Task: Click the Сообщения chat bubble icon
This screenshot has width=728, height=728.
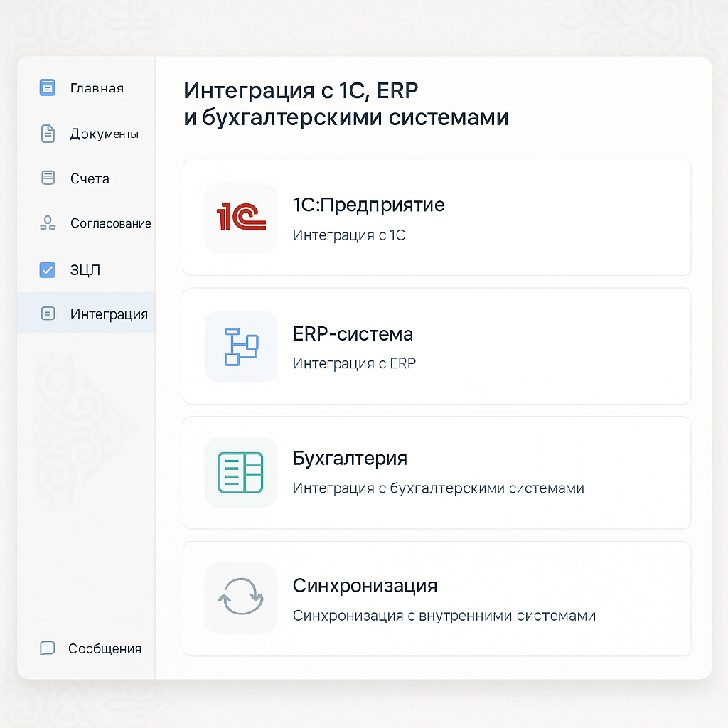Action: [x=48, y=648]
